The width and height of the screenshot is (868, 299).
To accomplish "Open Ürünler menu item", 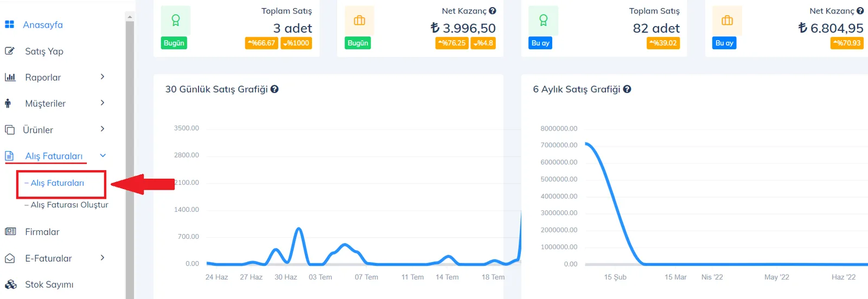I will [38, 130].
